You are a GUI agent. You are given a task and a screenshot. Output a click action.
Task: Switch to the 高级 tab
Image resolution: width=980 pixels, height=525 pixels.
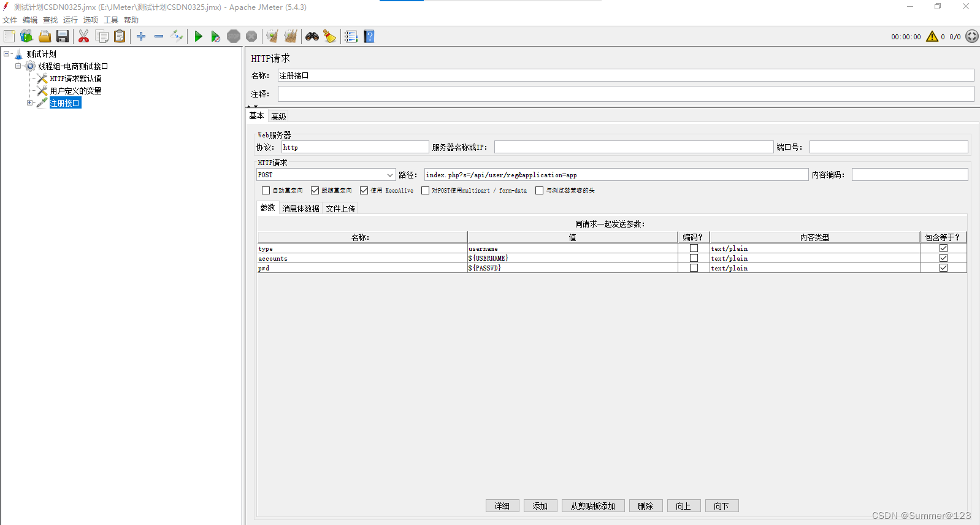(278, 117)
